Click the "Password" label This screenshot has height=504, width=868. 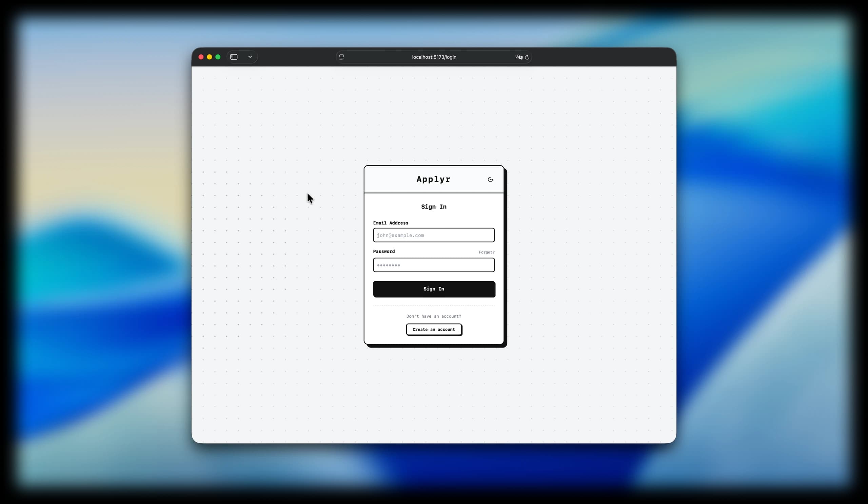click(384, 251)
